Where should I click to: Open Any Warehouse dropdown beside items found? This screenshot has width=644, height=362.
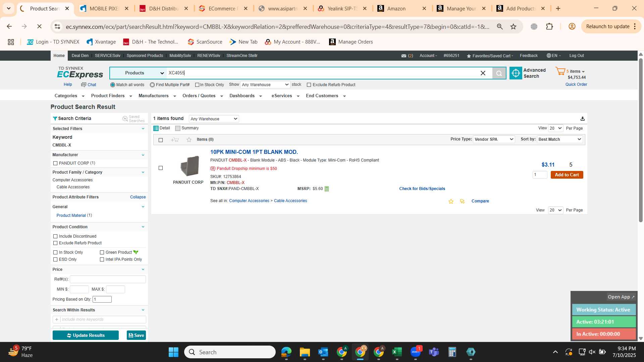pos(214,119)
